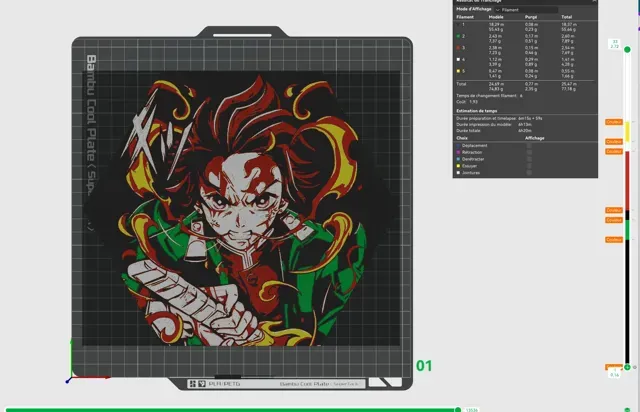Click the Total row label in filament table

(x=461, y=84)
